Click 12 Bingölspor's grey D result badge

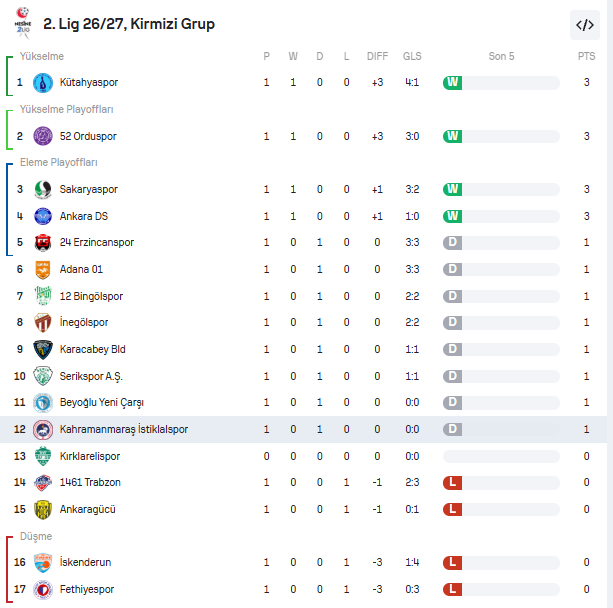(x=452, y=296)
